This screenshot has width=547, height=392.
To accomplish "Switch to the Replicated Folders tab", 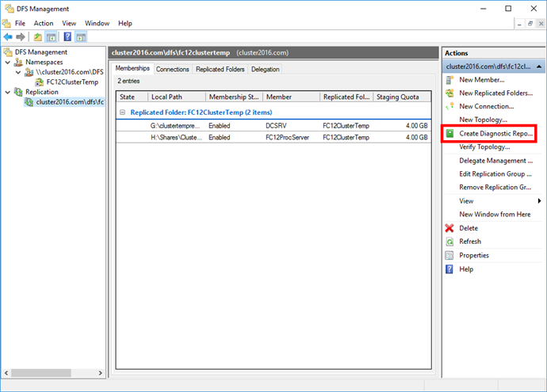I will coord(220,70).
